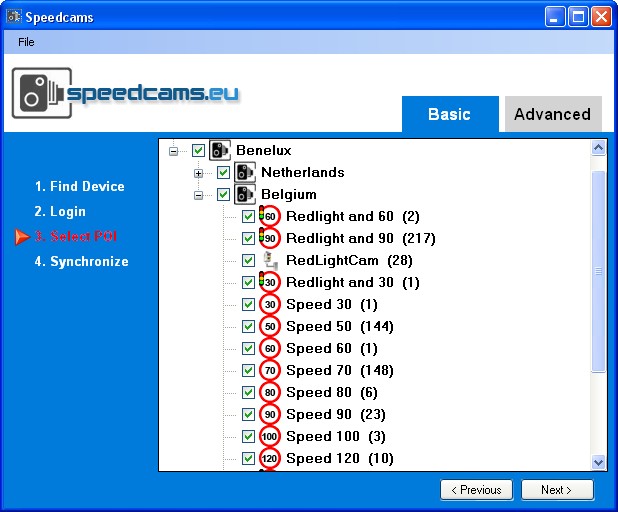Toggle the Speed 80 checkbox
618x512 pixels.
(248, 393)
